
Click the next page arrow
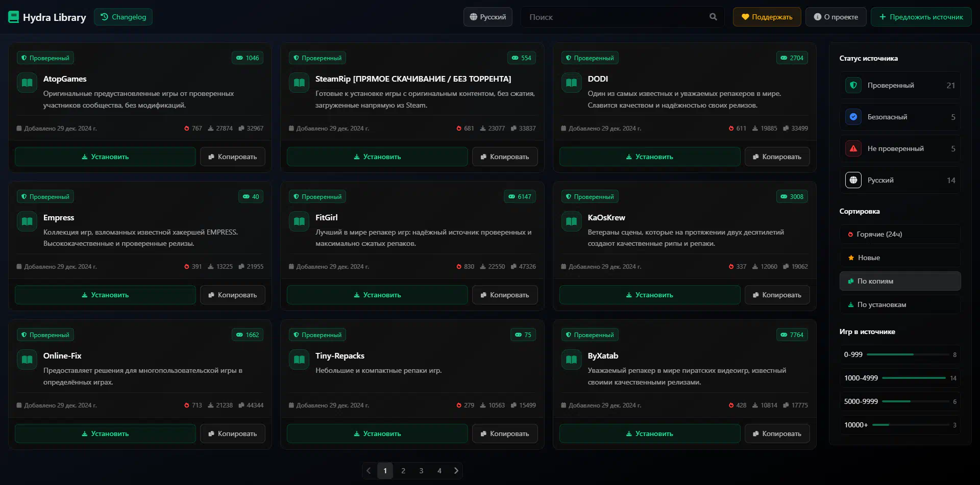pos(456,471)
